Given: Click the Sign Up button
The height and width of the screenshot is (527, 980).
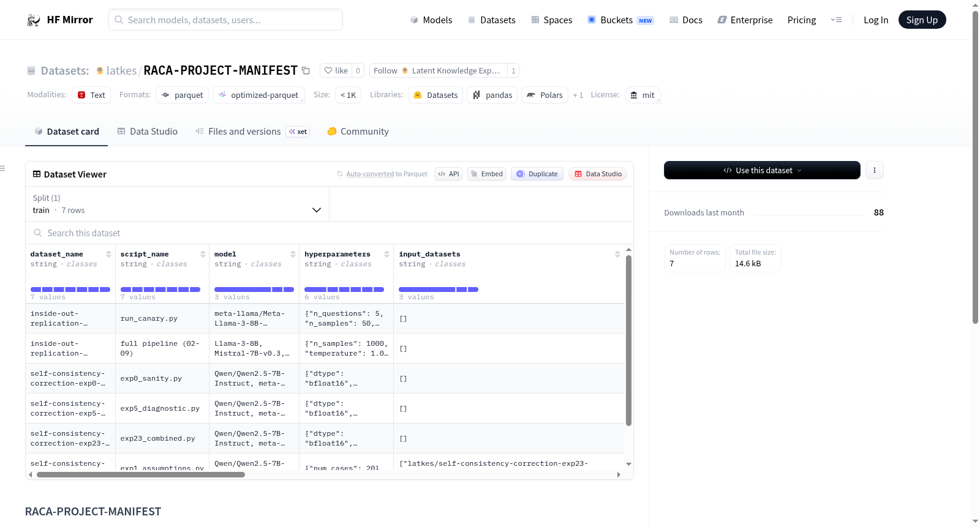Looking at the screenshot, I should click(x=922, y=20).
